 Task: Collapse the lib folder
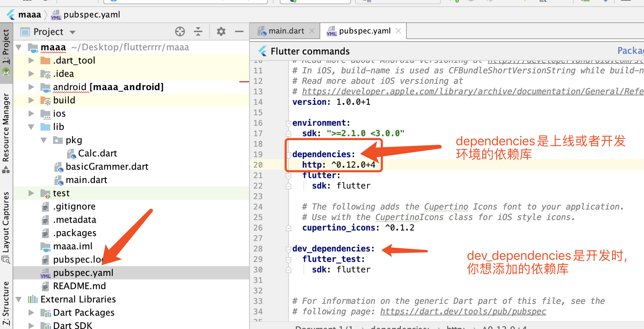coord(31,127)
